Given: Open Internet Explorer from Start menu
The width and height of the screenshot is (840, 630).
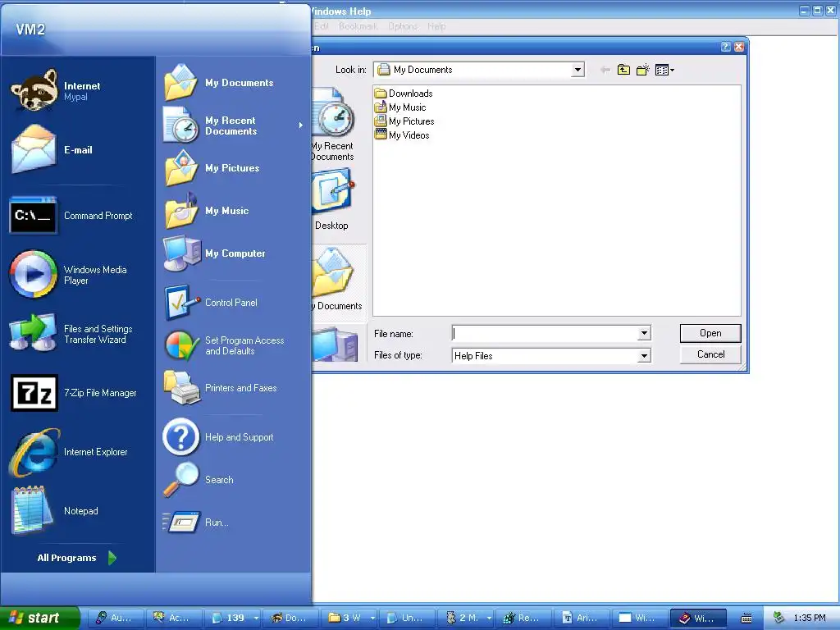Looking at the screenshot, I should click(78, 452).
